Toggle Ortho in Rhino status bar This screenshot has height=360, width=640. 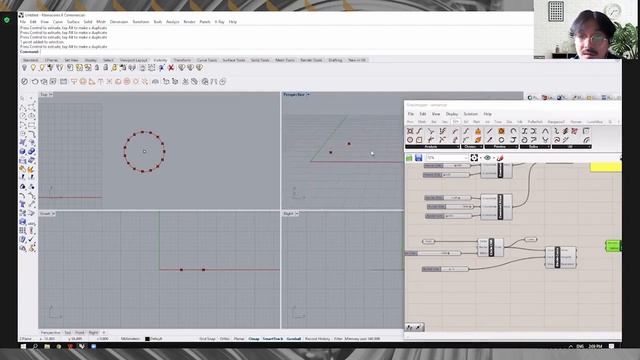click(224, 339)
